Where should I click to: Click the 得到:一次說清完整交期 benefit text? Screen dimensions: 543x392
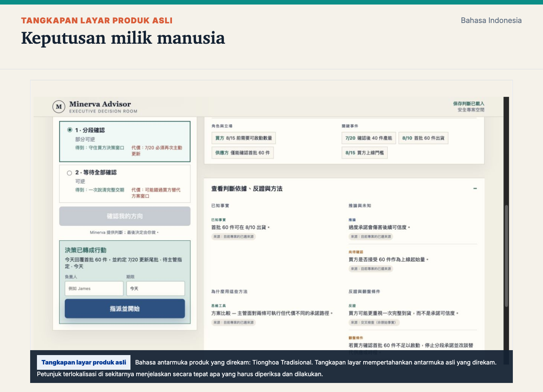(100, 190)
